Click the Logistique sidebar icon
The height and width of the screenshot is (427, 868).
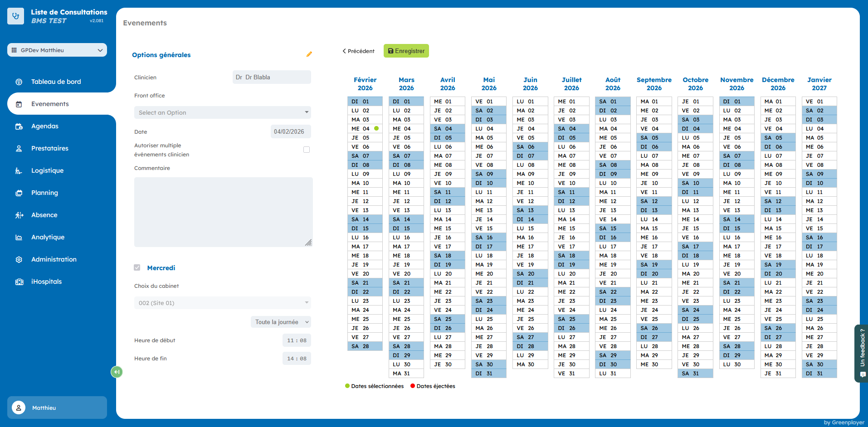(x=19, y=171)
